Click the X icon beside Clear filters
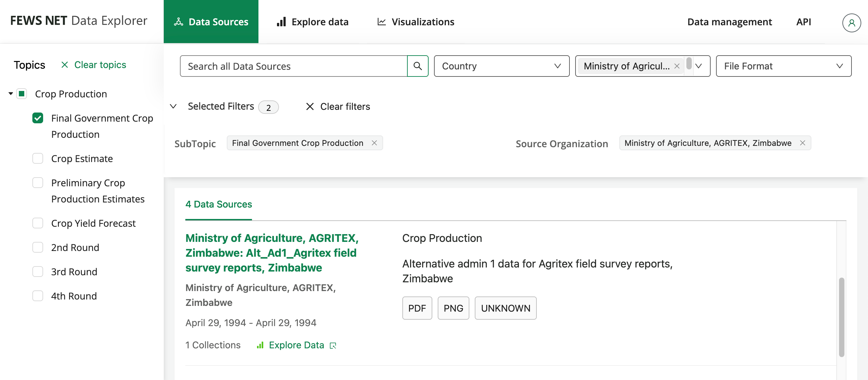Image resolution: width=868 pixels, height=380 pixels. click(x=310, y=106)
